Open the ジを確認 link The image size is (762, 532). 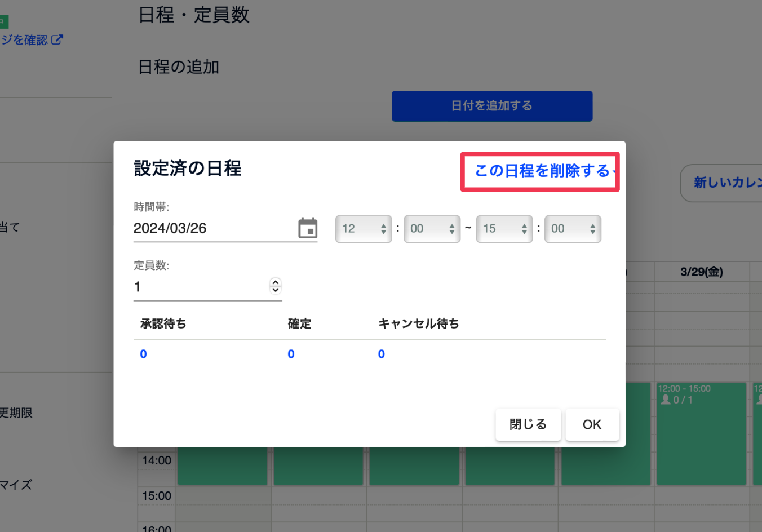pos(25,40)
